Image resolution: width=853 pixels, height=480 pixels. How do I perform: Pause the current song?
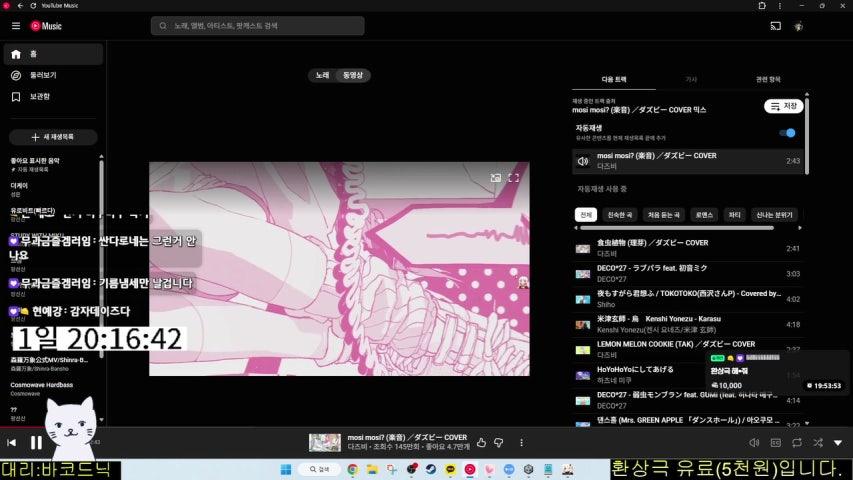tap(36, 442)
